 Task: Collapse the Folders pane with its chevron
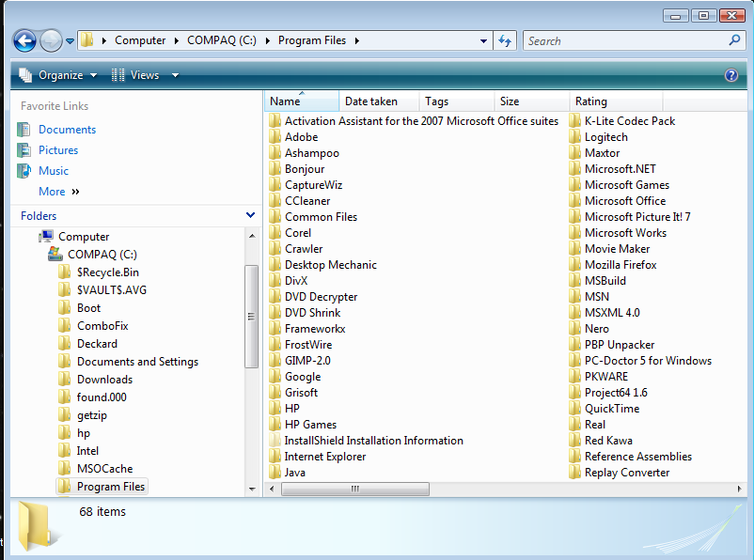pos(251,215)
